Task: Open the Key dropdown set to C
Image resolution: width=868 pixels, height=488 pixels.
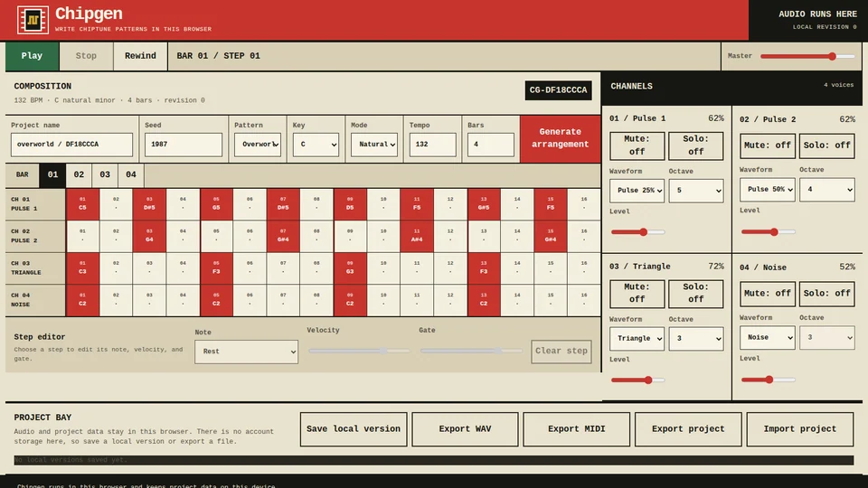Action: click(x=316, y=145)
